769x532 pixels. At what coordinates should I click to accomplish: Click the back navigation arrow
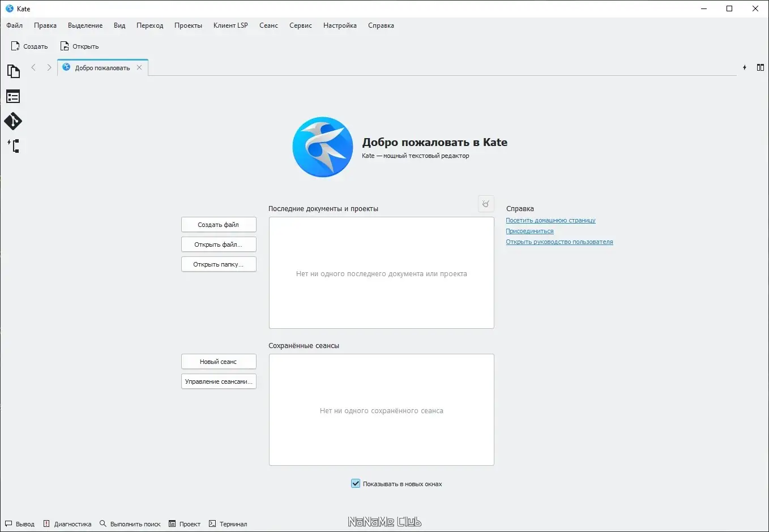coord(33,67)
